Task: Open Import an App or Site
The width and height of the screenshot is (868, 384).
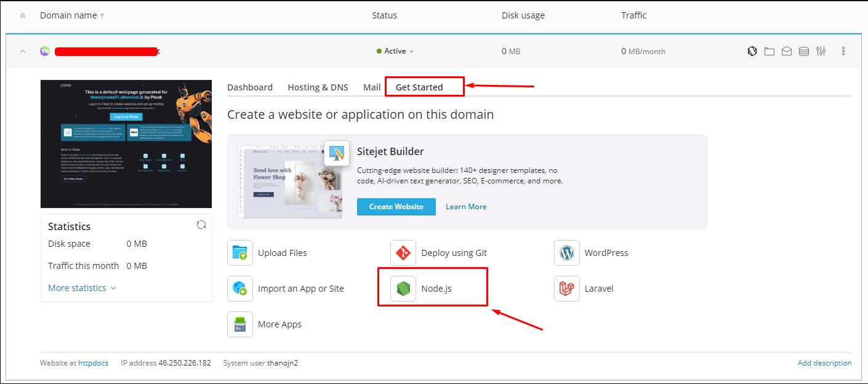Action: [x=300, y=288]
